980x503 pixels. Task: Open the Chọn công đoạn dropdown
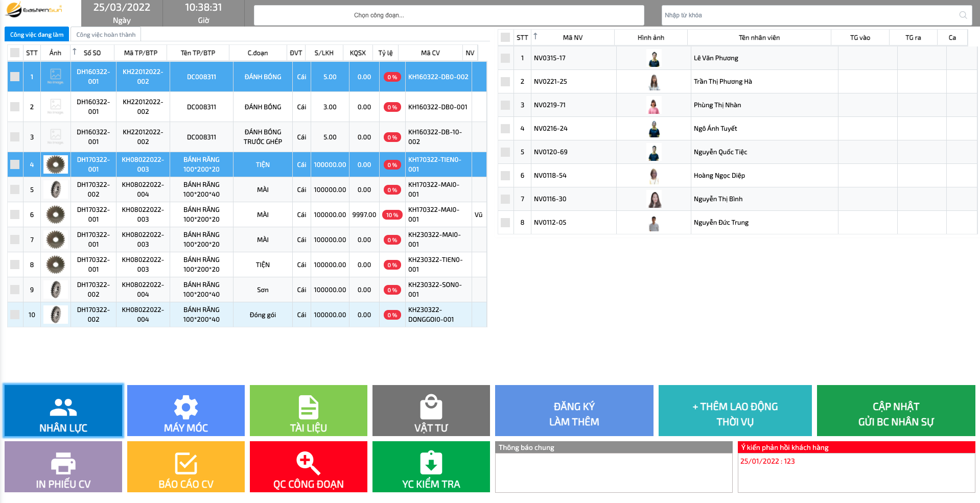tap(449, 15)
